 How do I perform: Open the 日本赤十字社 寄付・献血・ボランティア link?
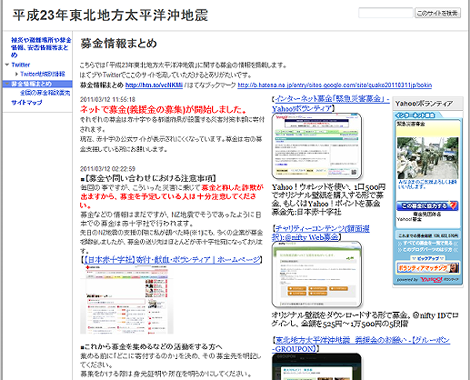[171, 260]
